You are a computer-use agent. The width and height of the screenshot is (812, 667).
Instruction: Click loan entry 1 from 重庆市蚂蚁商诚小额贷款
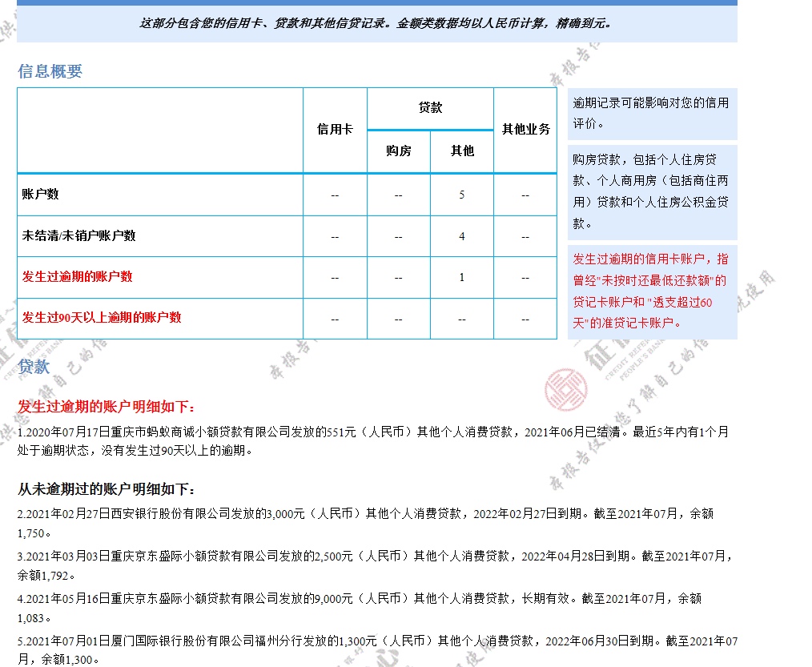pos(373,441)
